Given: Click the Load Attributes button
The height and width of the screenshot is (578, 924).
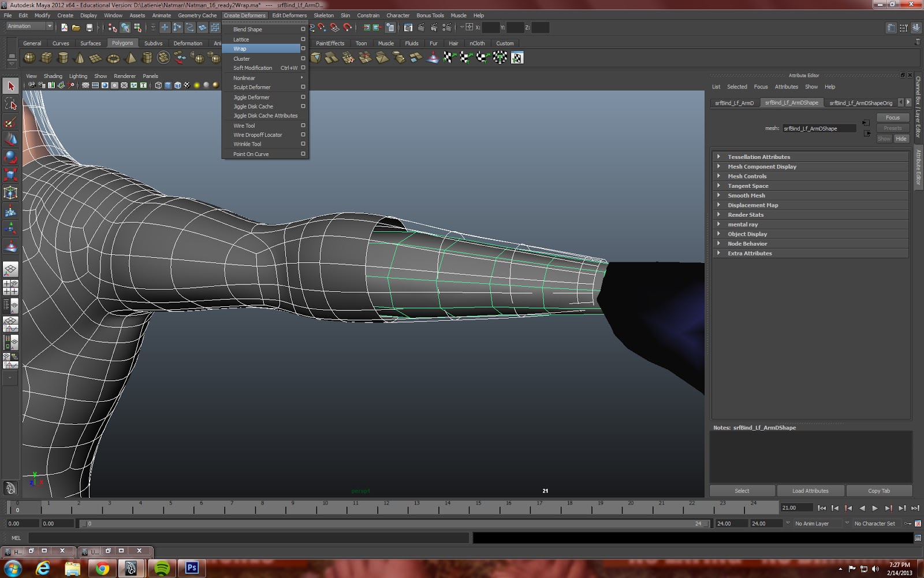Looking at the screenshot, I should click(x=810, y=490).
